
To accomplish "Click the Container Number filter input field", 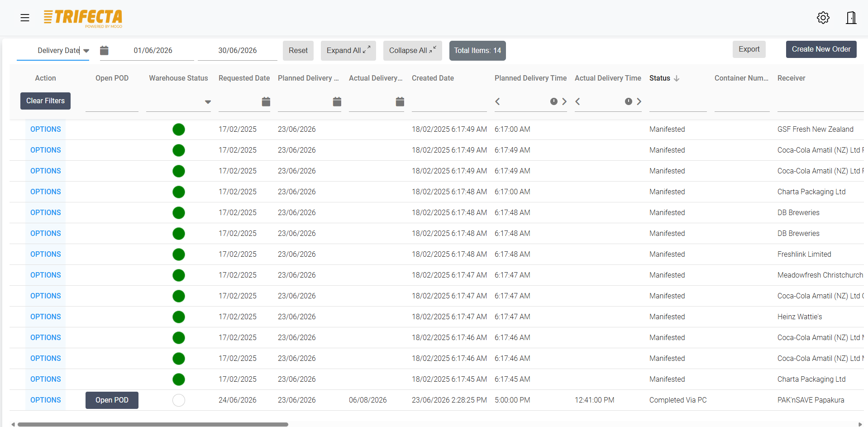I will click(x=742, y=102).
